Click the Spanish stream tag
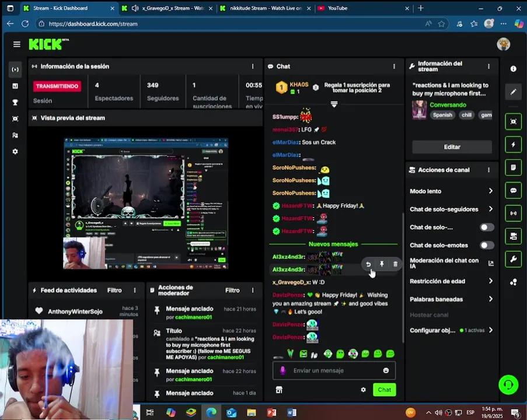 point(442,115)
